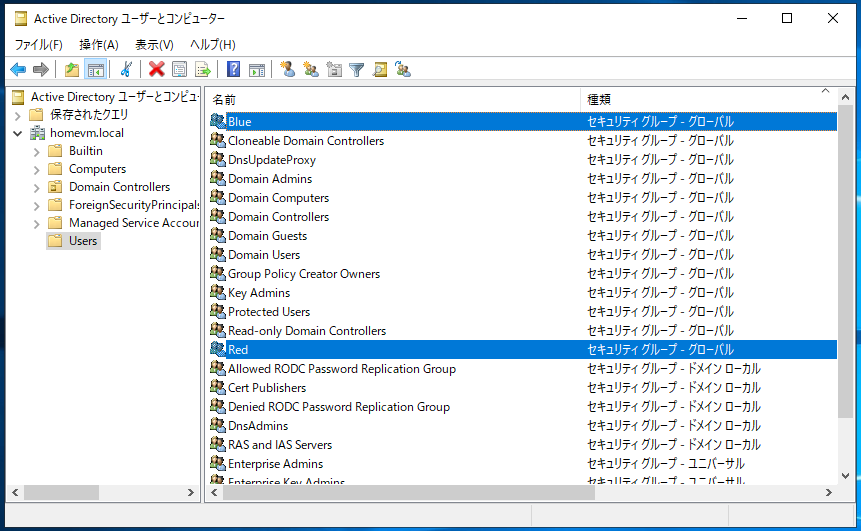Click the tree pane's horizontal scroll left arrow
The width and height of the screenshot is (861, 531).
coord(15,493)
